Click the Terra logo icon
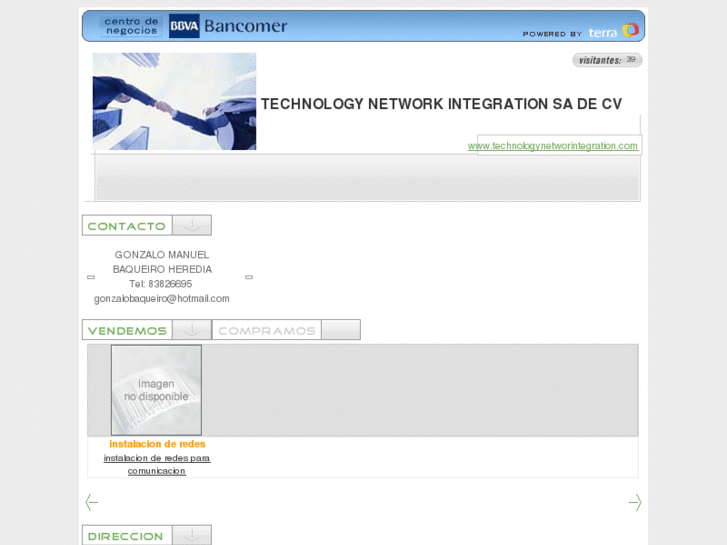727x545 pixels. coord(630,30)
